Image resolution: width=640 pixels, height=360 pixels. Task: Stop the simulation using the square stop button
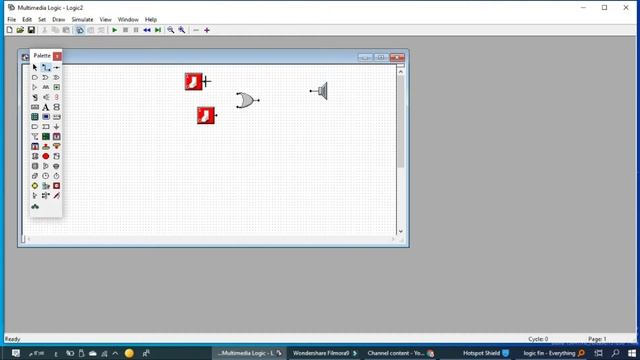125,30
